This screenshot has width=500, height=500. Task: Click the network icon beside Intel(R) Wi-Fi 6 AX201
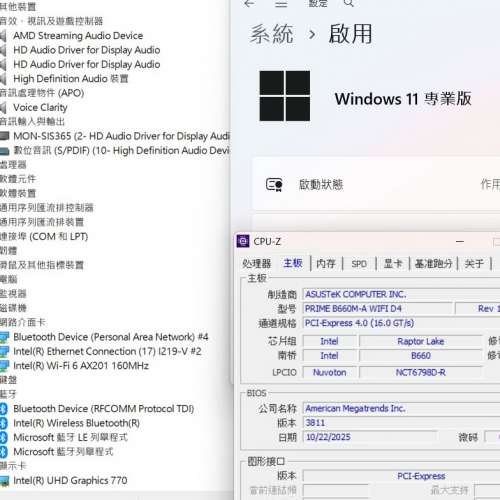4,366
